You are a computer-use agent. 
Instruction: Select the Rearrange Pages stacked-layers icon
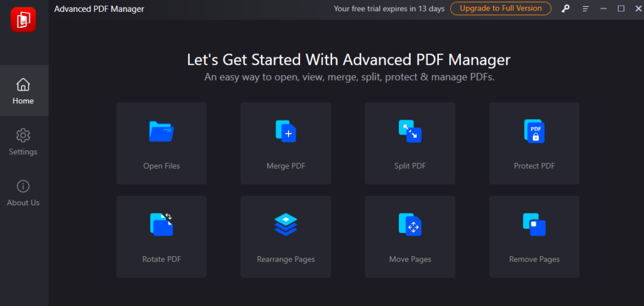(286, 224)
